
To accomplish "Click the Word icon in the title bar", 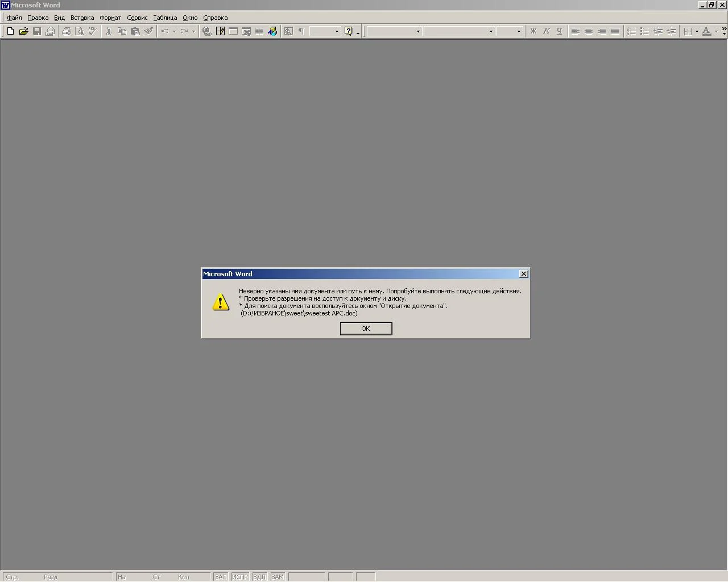I will click(x=6, y=5).
